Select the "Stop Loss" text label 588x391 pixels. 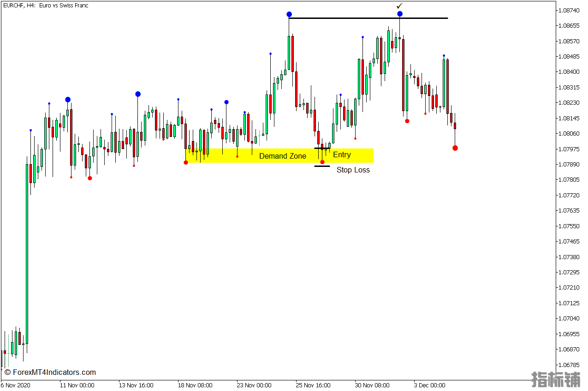click(353, 170)
